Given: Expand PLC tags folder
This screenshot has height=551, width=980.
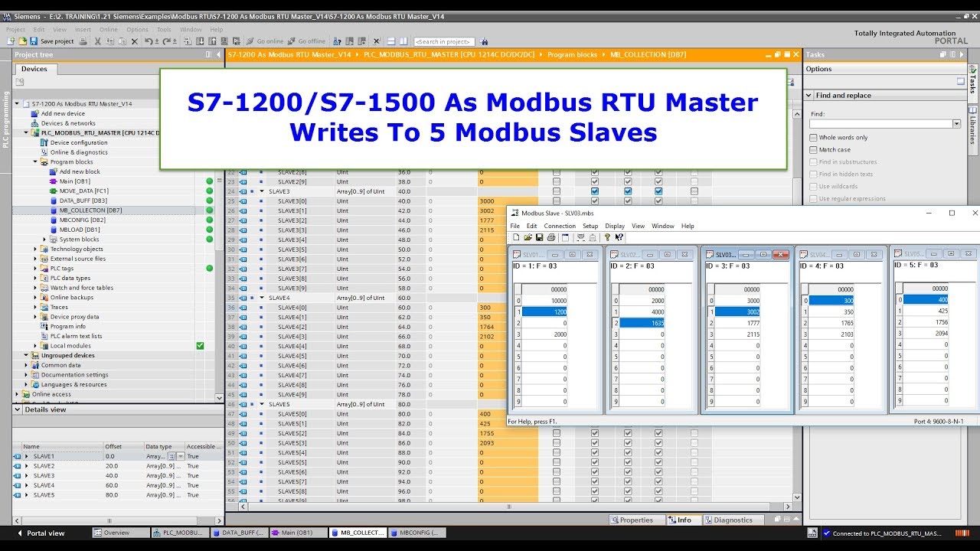Looking at the screenshot, I should tap(35, 269).
